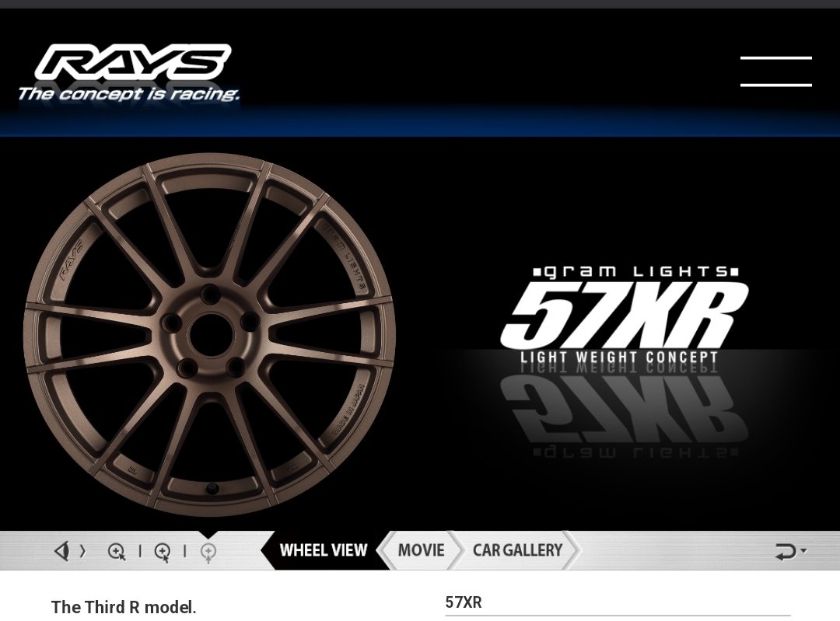Select the WHEEL VIEW tab
The height and width of the screenshot is (621, 840).
(x=323, y=550)
